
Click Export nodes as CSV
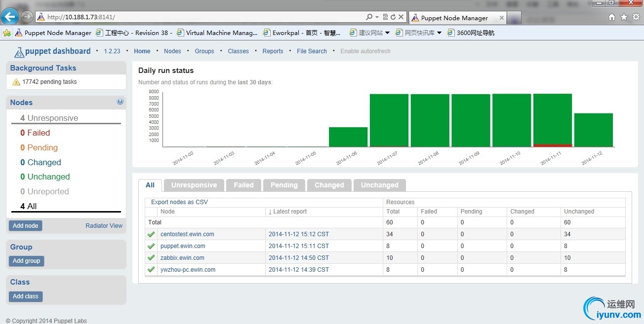[x=179, y=202]
